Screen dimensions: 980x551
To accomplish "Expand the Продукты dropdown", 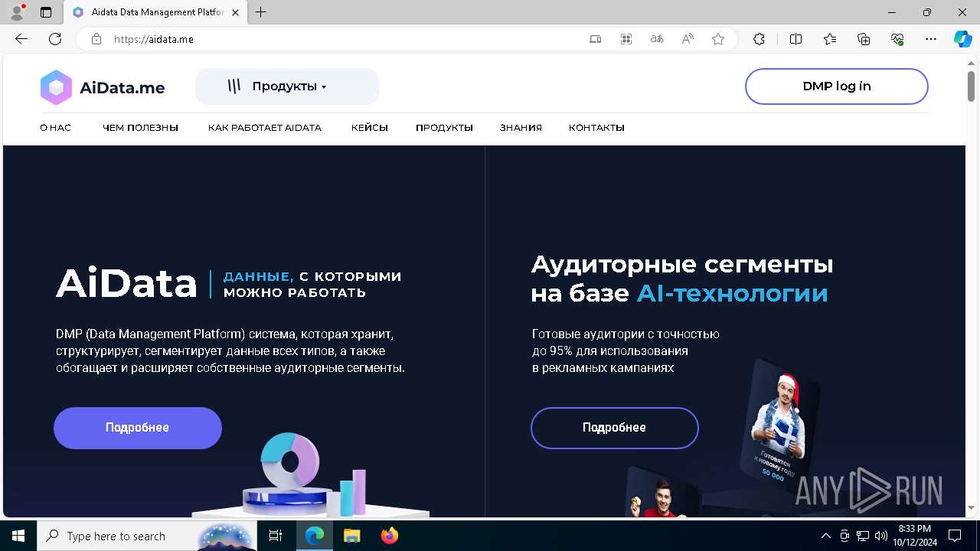I will tap(287, 86).
